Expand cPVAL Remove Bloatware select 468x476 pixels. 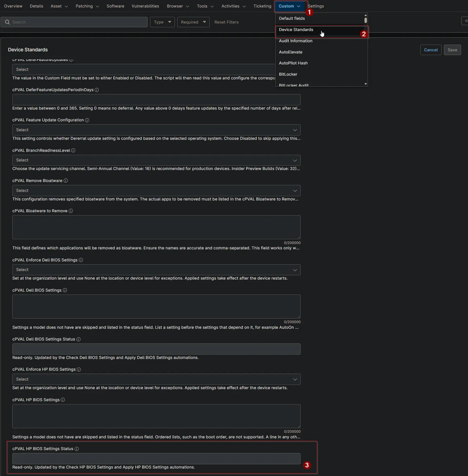tap(156, 191)
